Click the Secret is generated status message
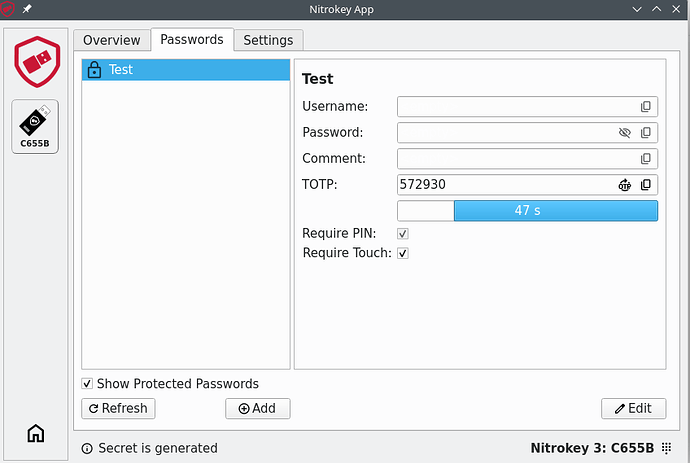The width and height of the screenshot is (690, 463). pos(158,448)
